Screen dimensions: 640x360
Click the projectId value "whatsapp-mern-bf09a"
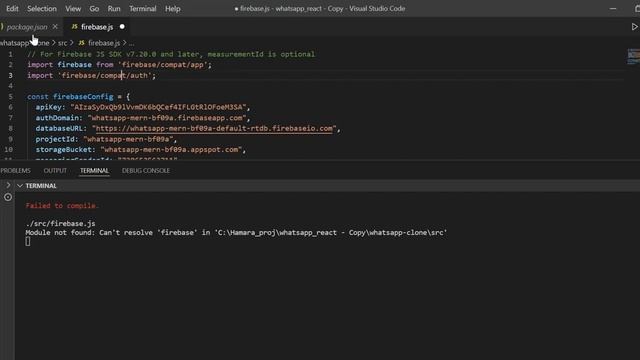(128, 139)
